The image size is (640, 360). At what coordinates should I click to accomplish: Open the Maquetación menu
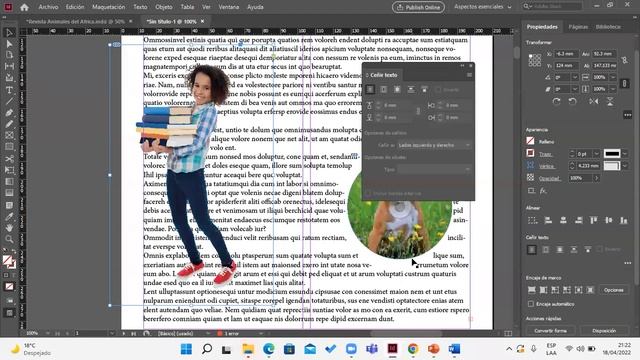(x=109, y=7)
